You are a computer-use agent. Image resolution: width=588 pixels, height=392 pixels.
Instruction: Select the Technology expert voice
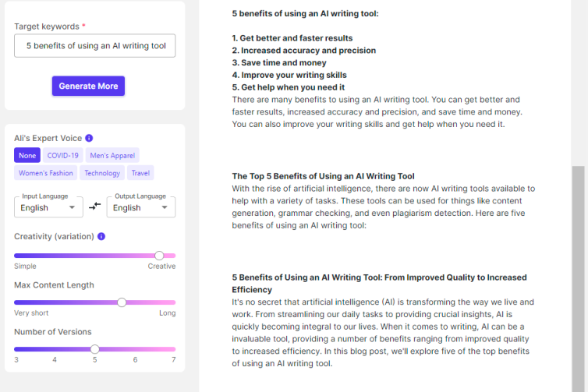(x=102, y=173)
